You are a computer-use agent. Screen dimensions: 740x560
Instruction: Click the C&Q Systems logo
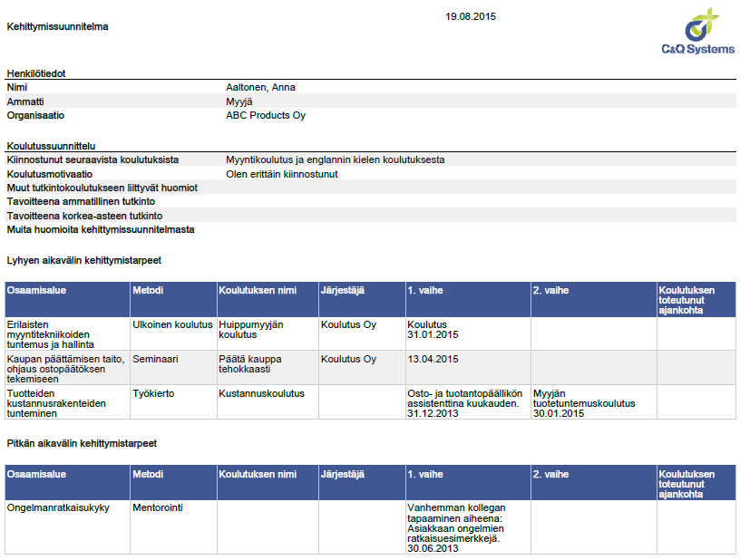[x=698, y=31]
